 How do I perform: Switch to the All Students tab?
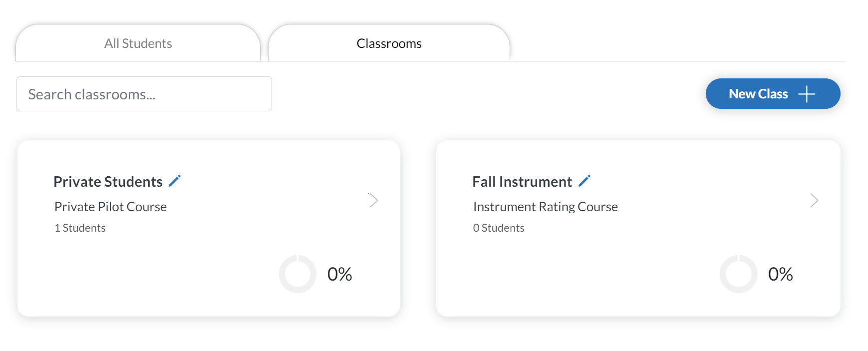click(138, 43)
